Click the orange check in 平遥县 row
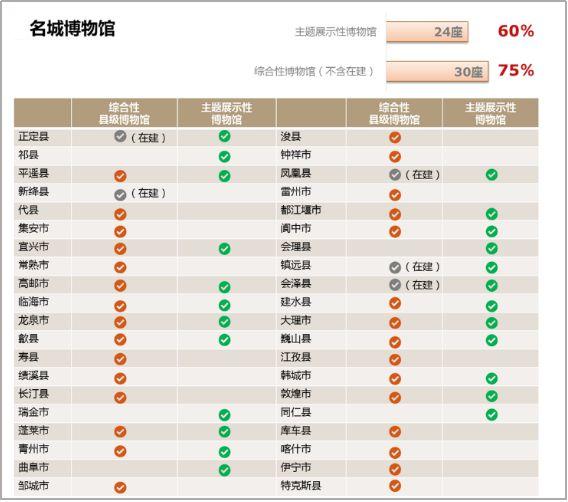 pos(120,176)
